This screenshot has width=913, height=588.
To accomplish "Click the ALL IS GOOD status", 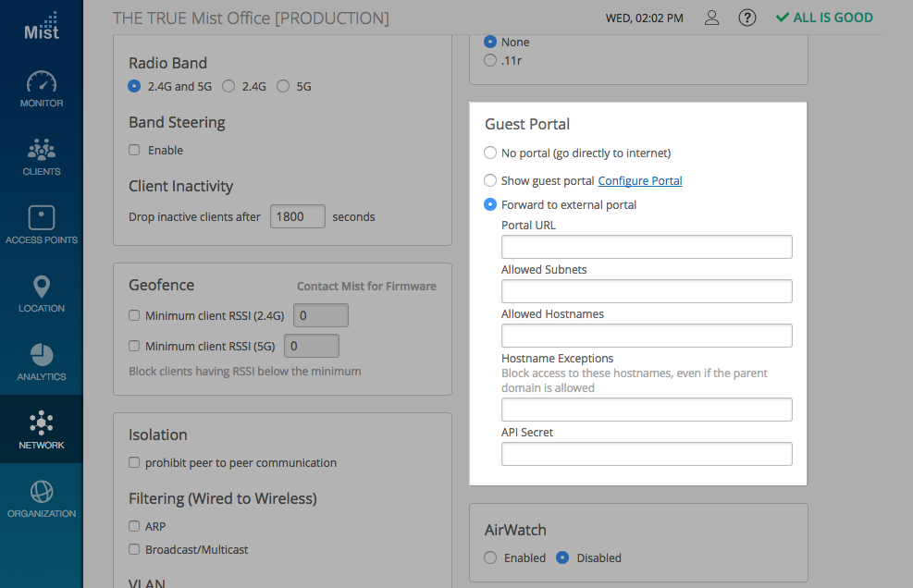I will (824, 18).
